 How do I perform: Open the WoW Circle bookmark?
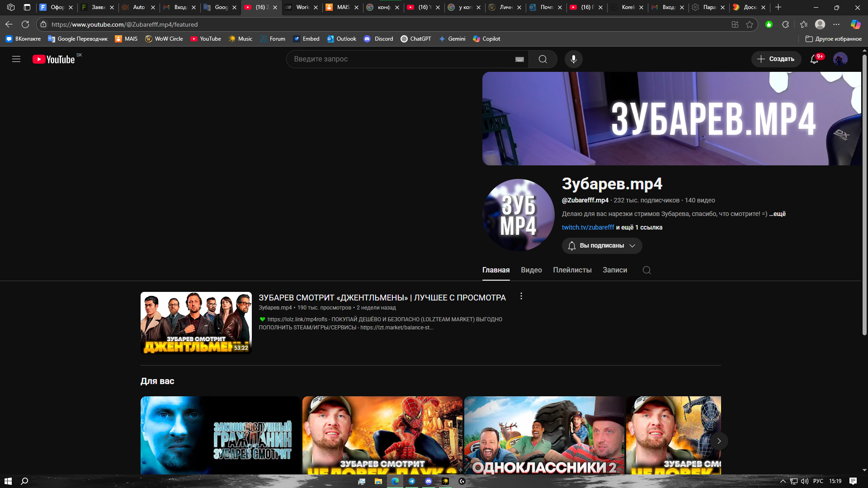tap(164, 39)
